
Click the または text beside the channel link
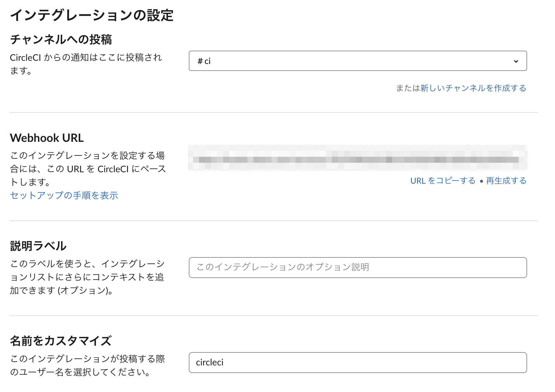(x=408, y=88)
